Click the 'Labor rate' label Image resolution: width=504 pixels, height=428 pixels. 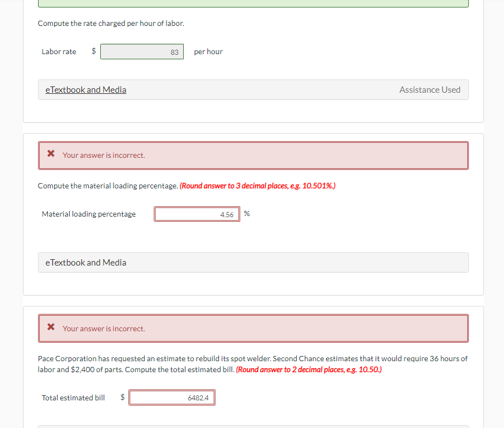click(x=59, y=52)
